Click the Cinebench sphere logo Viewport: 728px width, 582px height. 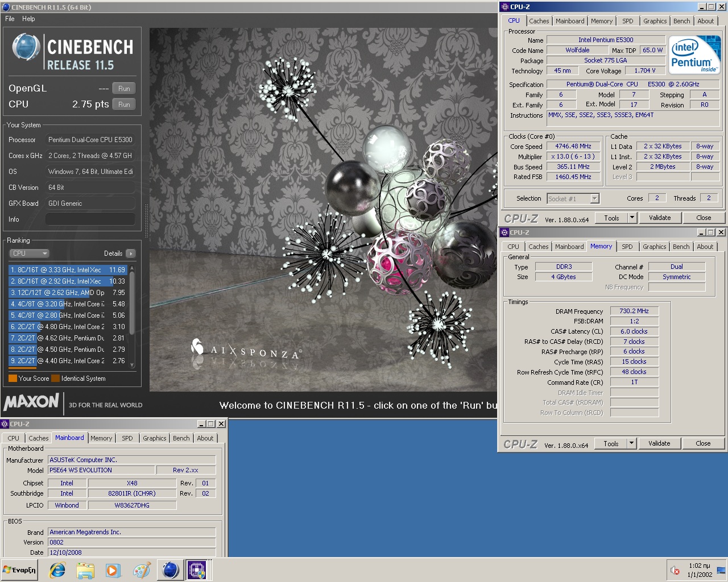(26, 47)
